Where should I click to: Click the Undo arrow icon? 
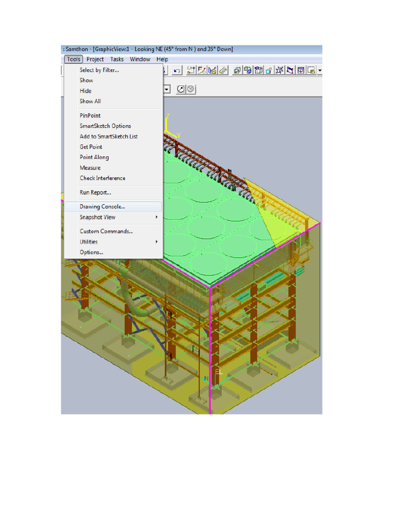(x=177, y=71)
